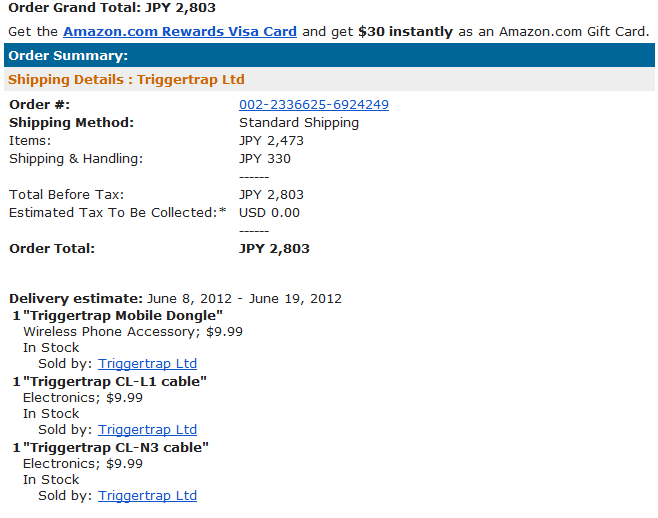Screen dimensions: 658x518
Task: Click the bold Order Total label
Action: [x=52, y=249]
